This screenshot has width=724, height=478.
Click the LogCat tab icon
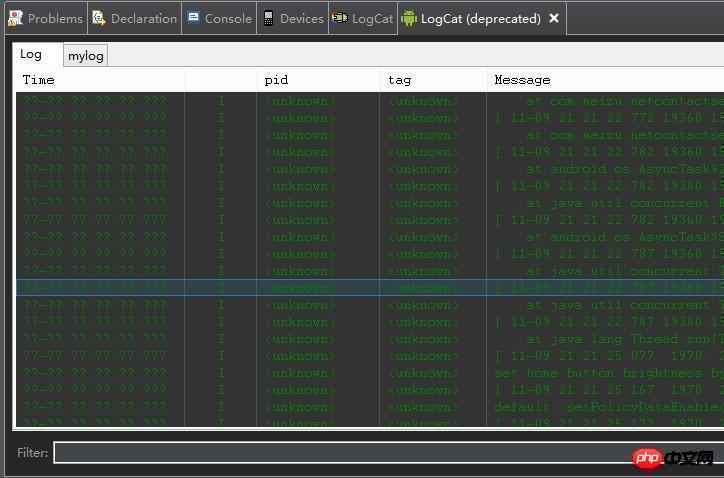pos(340,18)
